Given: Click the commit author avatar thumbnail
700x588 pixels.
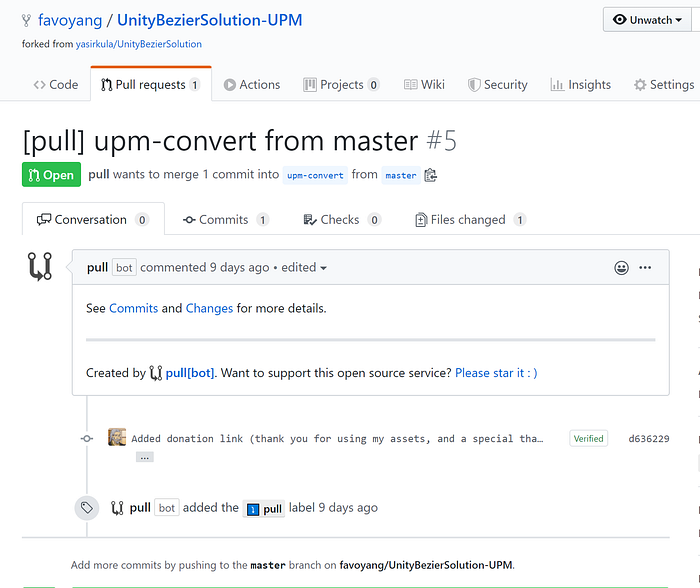Looking at the screenshot, I should pyautogui.click(x=117, y=437).
